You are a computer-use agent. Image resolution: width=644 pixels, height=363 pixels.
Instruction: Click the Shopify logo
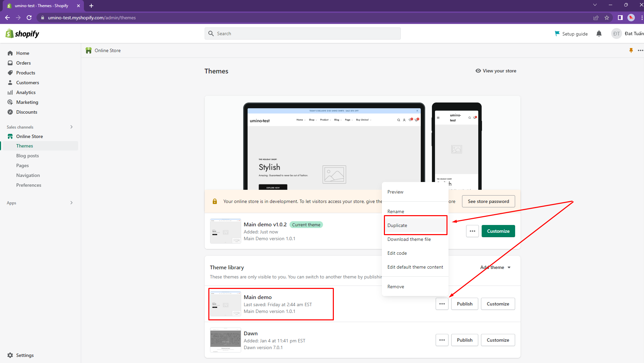22,33
